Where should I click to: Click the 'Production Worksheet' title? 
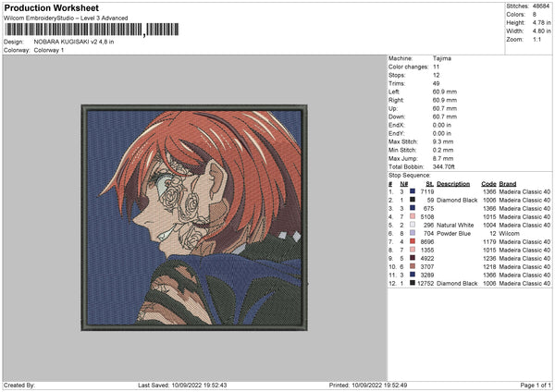point(51,7)
